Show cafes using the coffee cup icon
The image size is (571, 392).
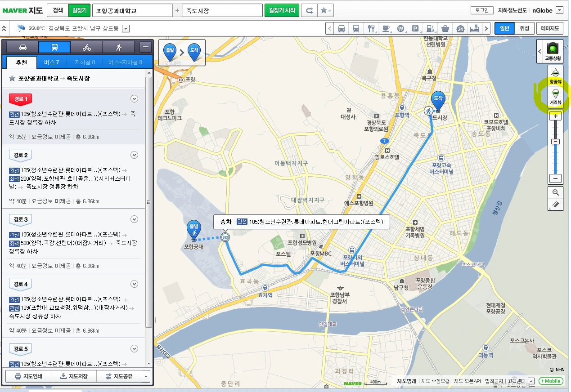(386, 29)
